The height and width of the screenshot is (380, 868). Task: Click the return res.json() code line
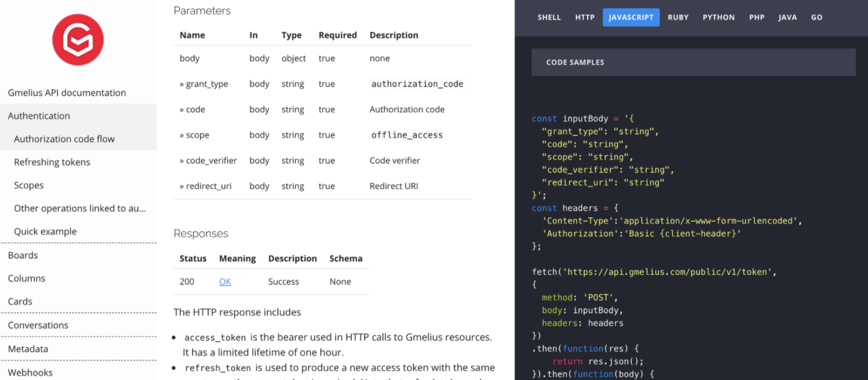tap(598, 361)
